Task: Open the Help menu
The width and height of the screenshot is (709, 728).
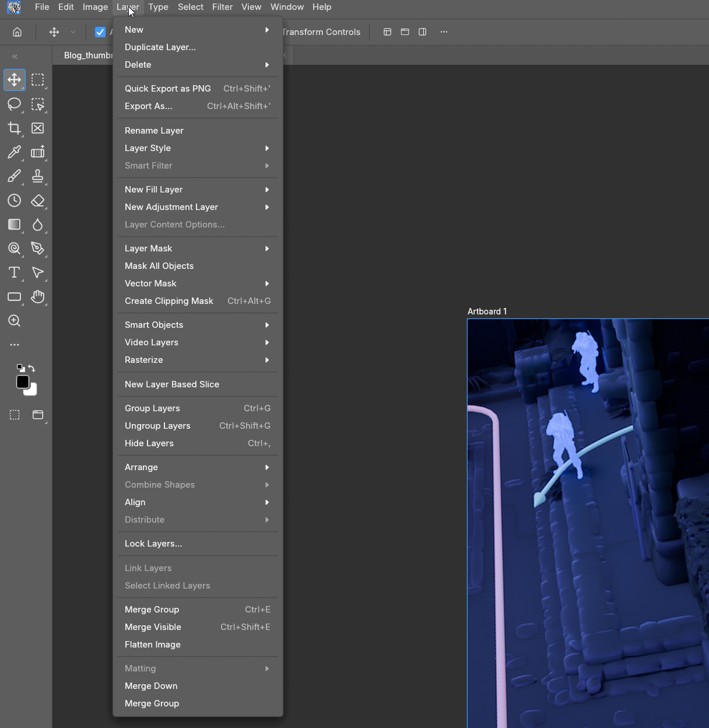Action: pos(322,7)
